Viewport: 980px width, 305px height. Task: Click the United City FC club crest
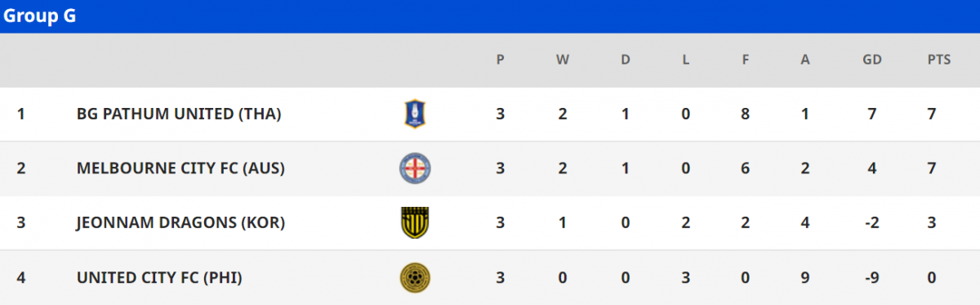pyautogui.click(x=415, y=277)
